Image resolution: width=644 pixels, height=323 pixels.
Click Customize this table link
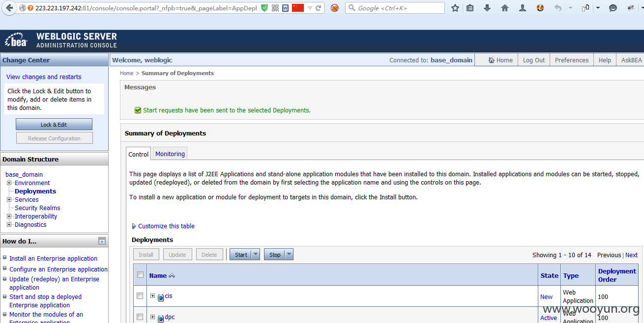pyautogui.click(x=166, y=226)
